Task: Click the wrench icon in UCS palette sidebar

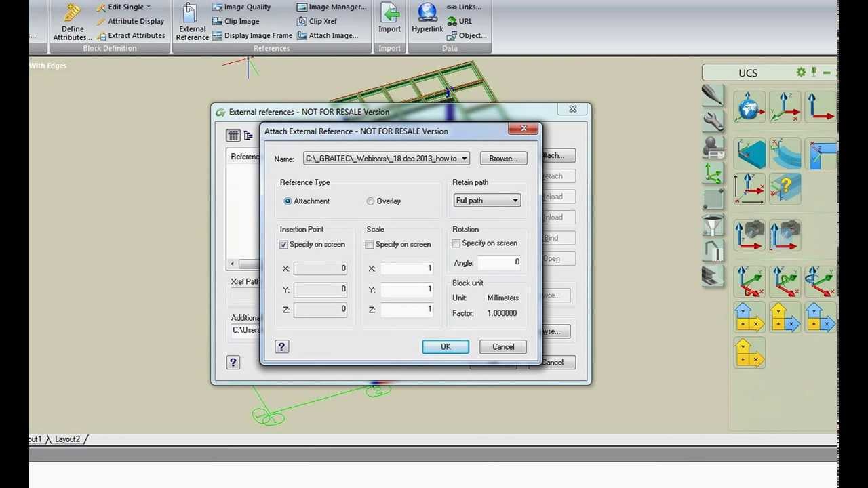Action: point(713,121)
